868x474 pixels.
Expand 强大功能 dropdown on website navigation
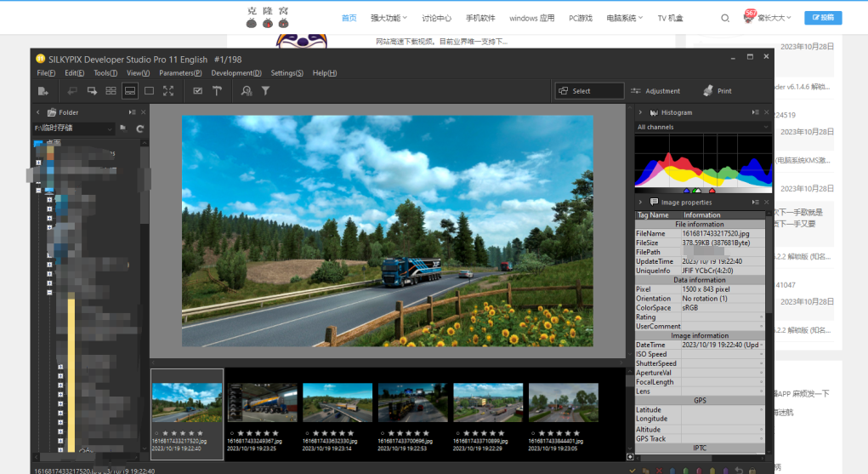coord(389,18)
